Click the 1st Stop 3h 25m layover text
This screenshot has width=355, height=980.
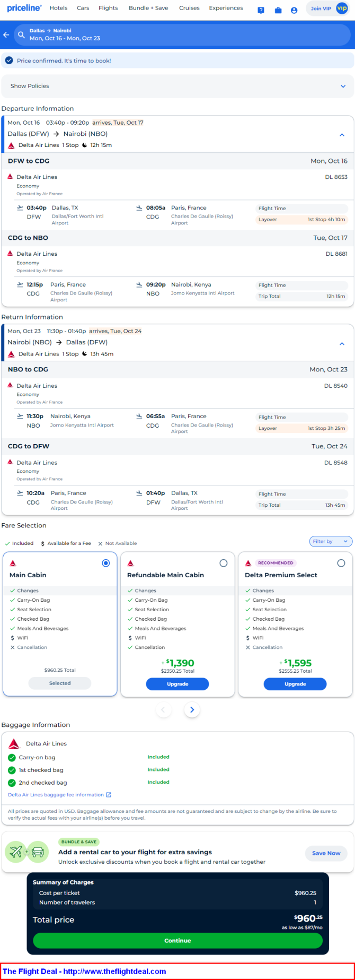pos(326,428)
